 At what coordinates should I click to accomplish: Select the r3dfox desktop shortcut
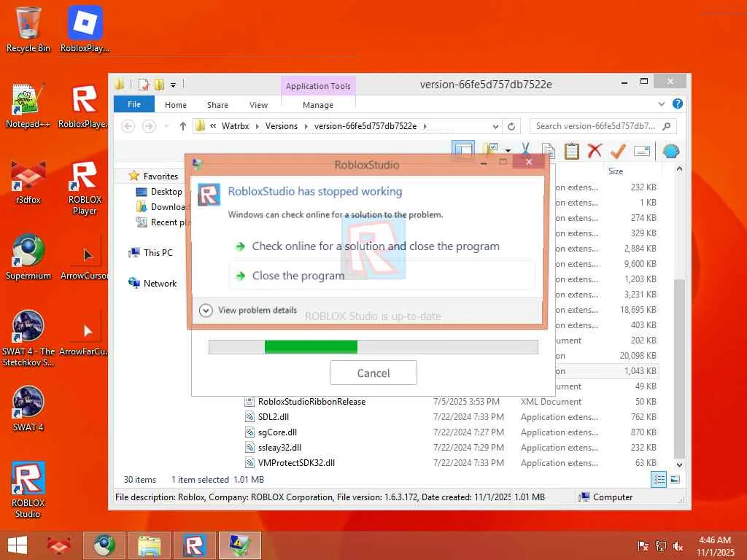pyautogui.click(x=28, y=182)
